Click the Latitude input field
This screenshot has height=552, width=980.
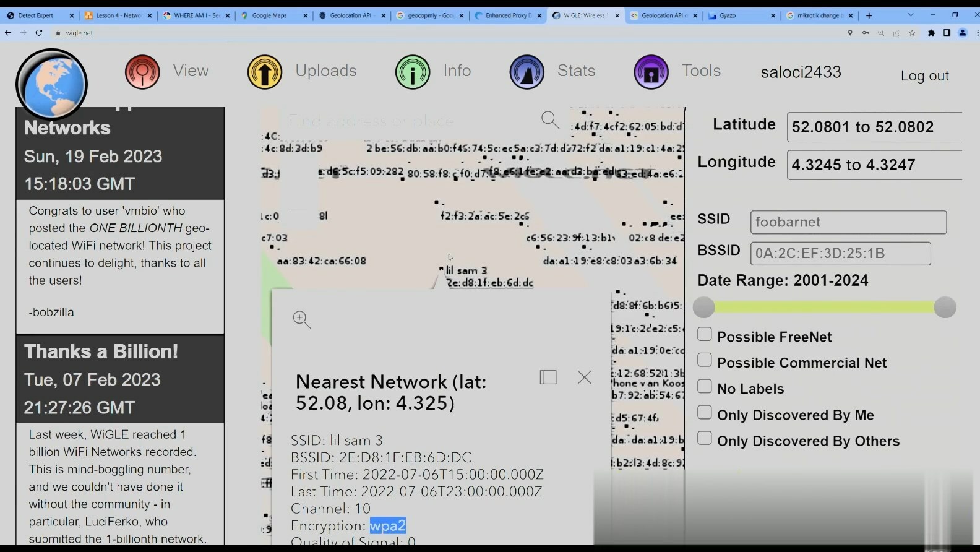tap(874, 127)
